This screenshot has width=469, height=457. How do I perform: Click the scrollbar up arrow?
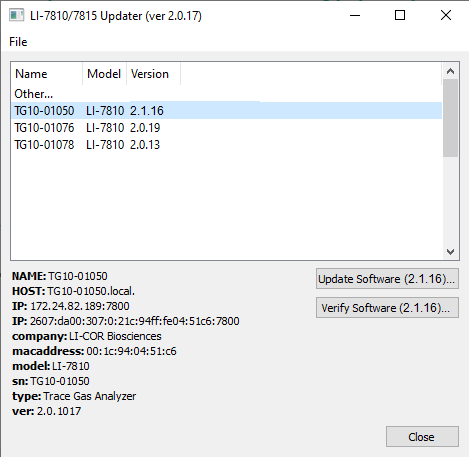[x=451, y=71]
